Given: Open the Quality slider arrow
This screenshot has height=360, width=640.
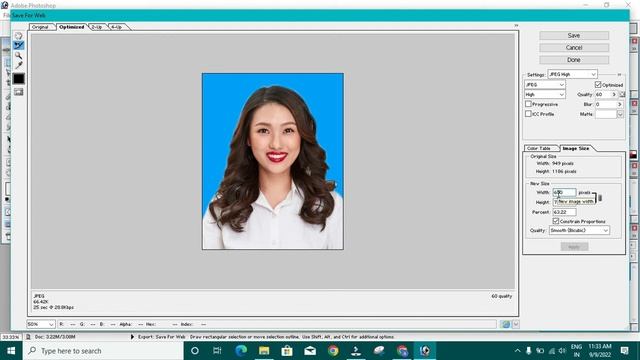Looking at the screenshot, I should (x=614, y=94).
